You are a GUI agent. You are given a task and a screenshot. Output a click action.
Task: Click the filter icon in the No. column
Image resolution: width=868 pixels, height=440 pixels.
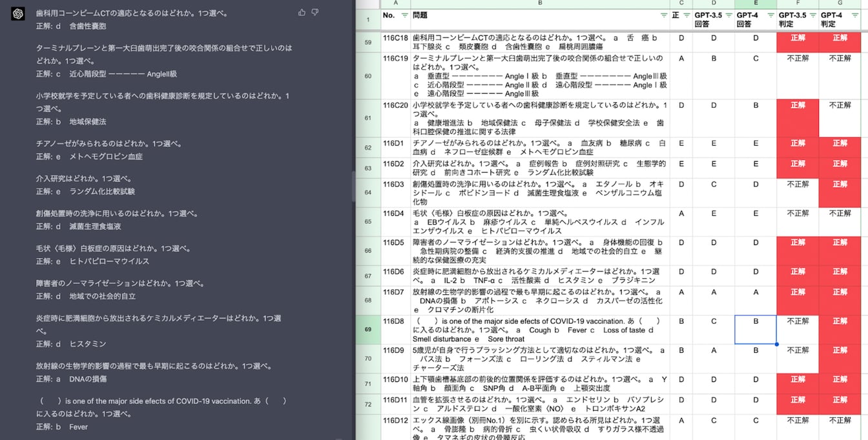[x=404, y=15]
